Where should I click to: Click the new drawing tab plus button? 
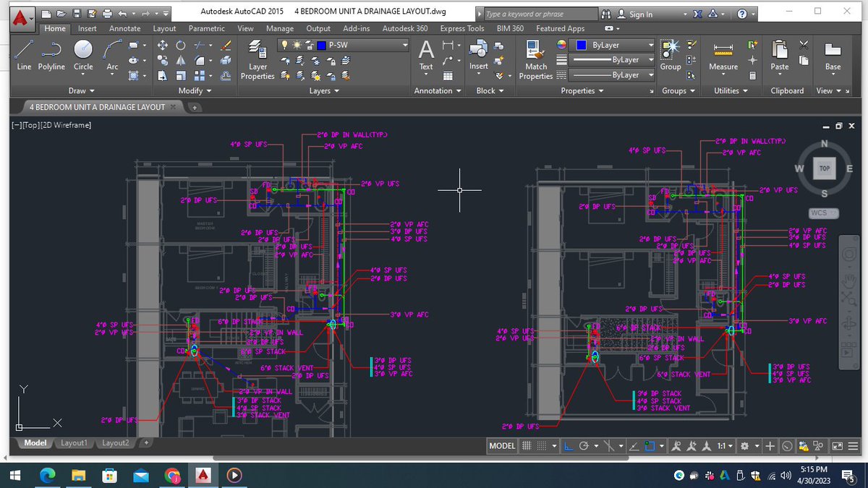(195, 107)
